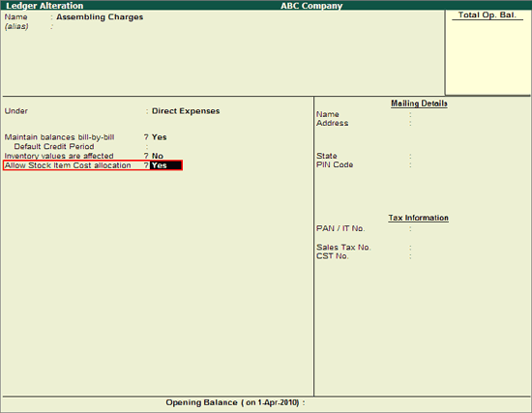Click the Total Op. Bal. panel
The image size is (532, 413).
point(488,52)
